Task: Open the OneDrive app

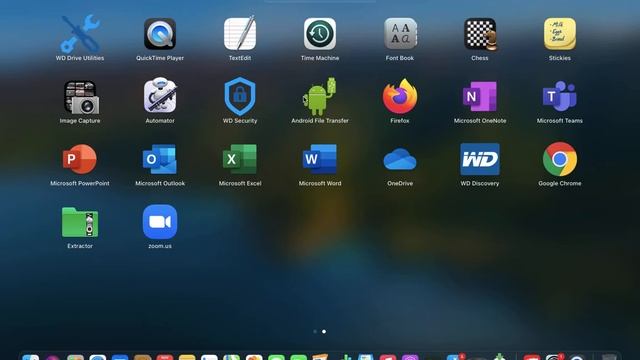Action: tap(400, 159)
